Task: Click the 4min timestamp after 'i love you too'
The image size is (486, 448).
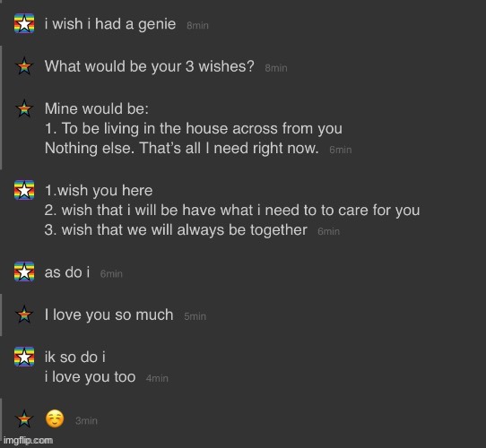Action: tap(157, 378)
